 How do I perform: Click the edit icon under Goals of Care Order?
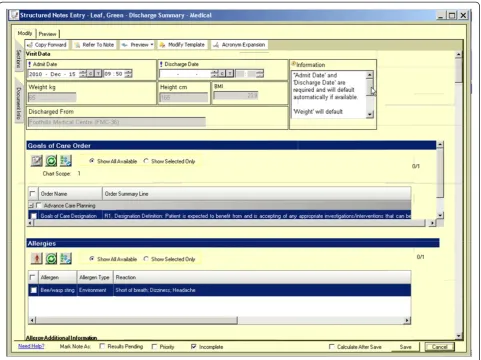click(x=37, y=161)
